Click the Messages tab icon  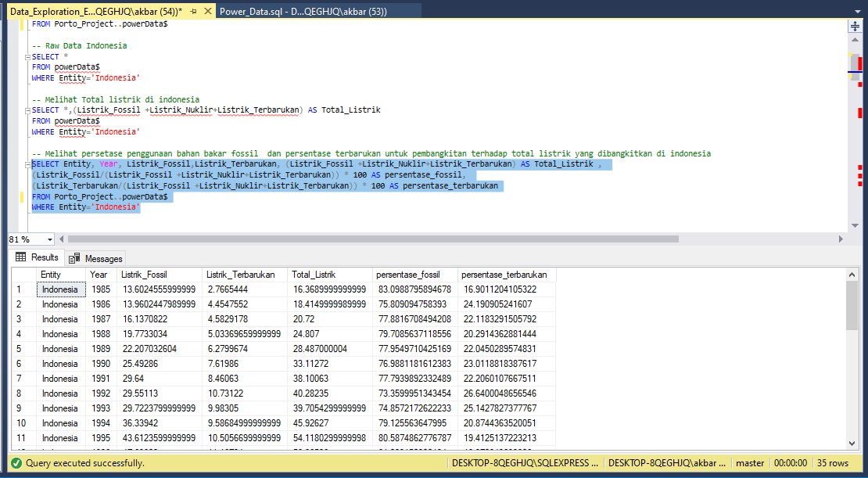click(74, 259)
